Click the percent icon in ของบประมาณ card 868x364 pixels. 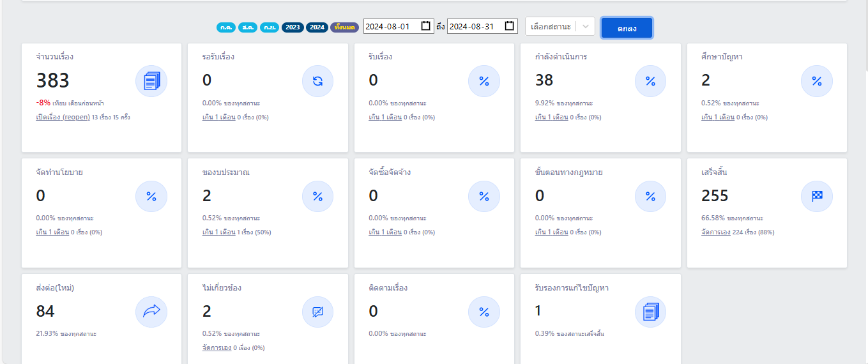317,197
